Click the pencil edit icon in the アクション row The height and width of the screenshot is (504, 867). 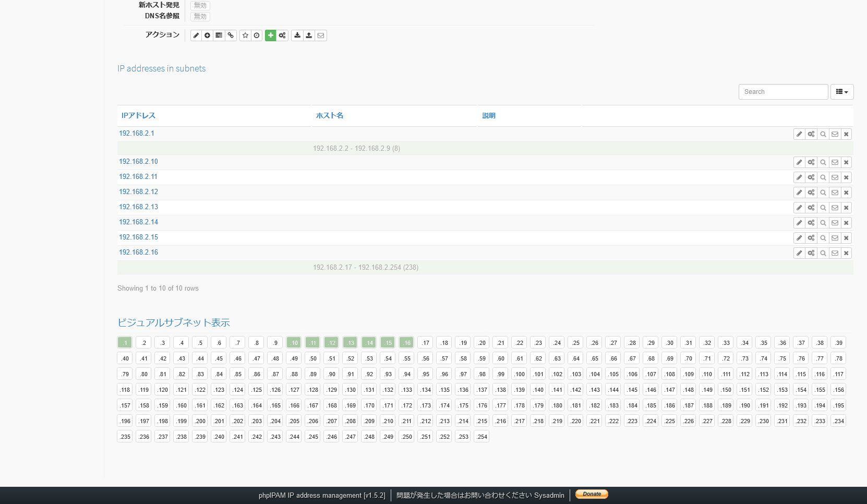(196, 35)
